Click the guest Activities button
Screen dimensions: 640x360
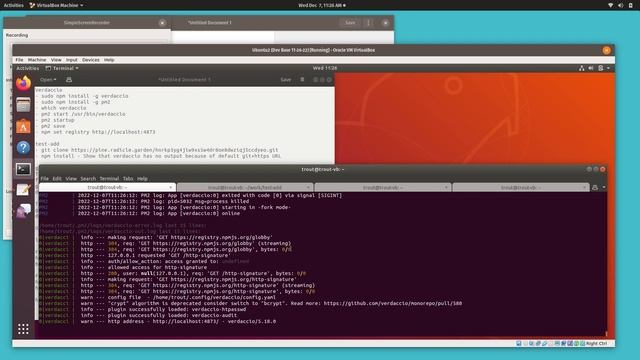(27, 68)
